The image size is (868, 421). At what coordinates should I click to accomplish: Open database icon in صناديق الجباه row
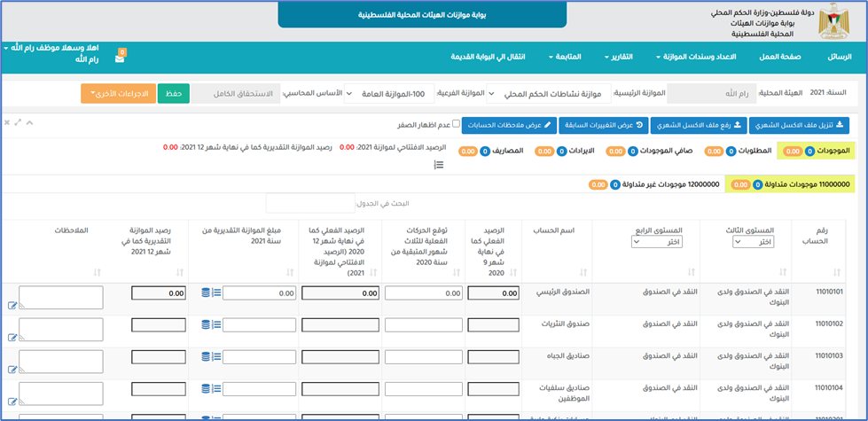[206, 356]
